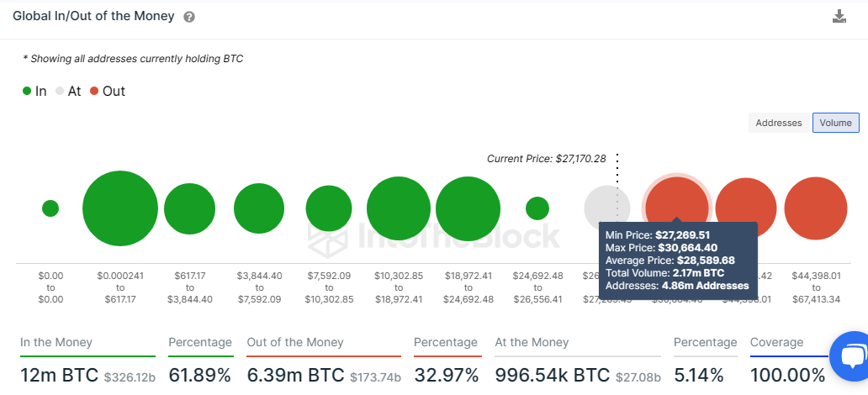Image resolution: width=868 pixels, height=395 pixels.
Task: Select red bubble for $44,398.01 to $67,413.34
Action: point(816,208)
